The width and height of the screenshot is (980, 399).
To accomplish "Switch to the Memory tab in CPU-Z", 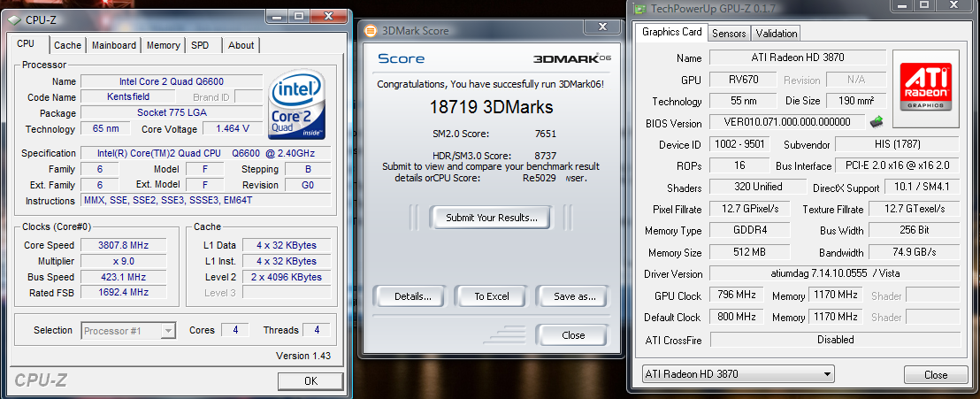I will [x=163, y=45].
